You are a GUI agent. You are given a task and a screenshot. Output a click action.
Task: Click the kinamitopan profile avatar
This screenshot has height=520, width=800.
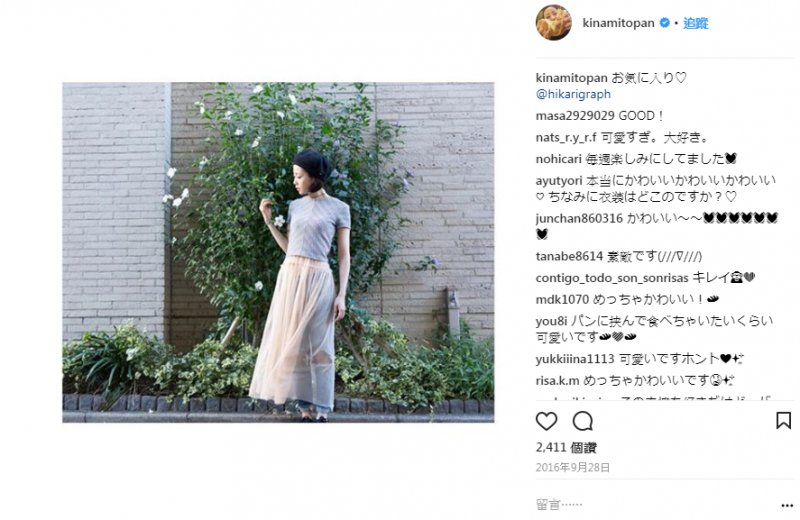tap(554, 22)
